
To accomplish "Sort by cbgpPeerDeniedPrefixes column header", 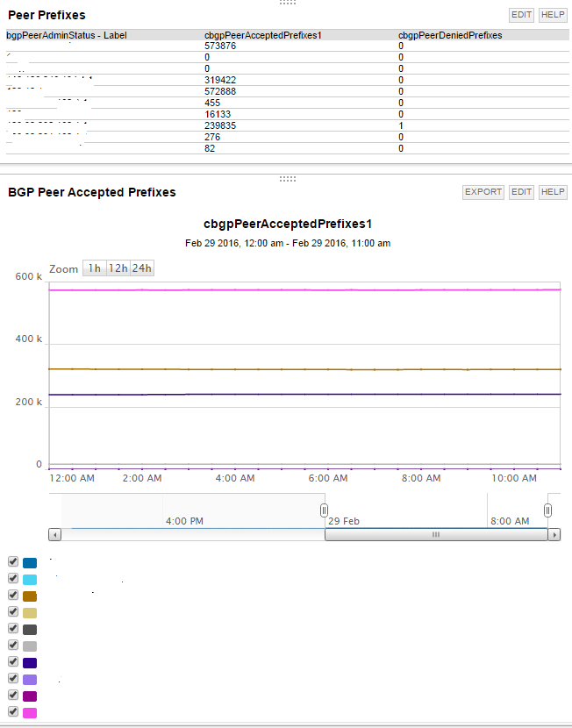I will [x=450, y=35].
